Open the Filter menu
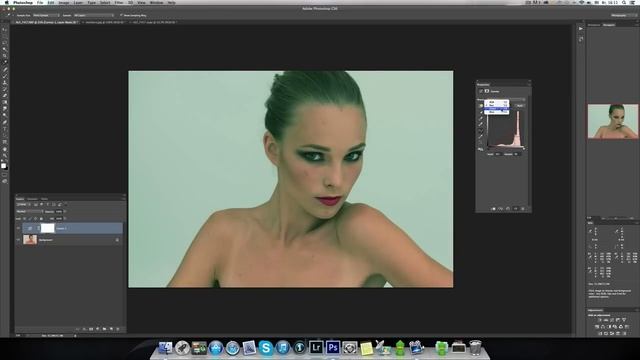This screenshot has width=640, height=360. [x=119, y=2]
